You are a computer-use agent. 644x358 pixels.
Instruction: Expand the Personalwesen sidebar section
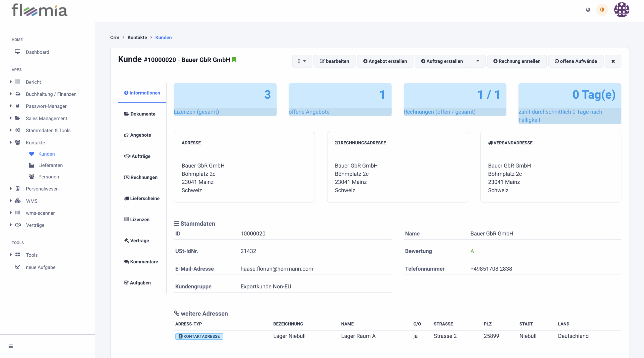[x=11, y=189]
